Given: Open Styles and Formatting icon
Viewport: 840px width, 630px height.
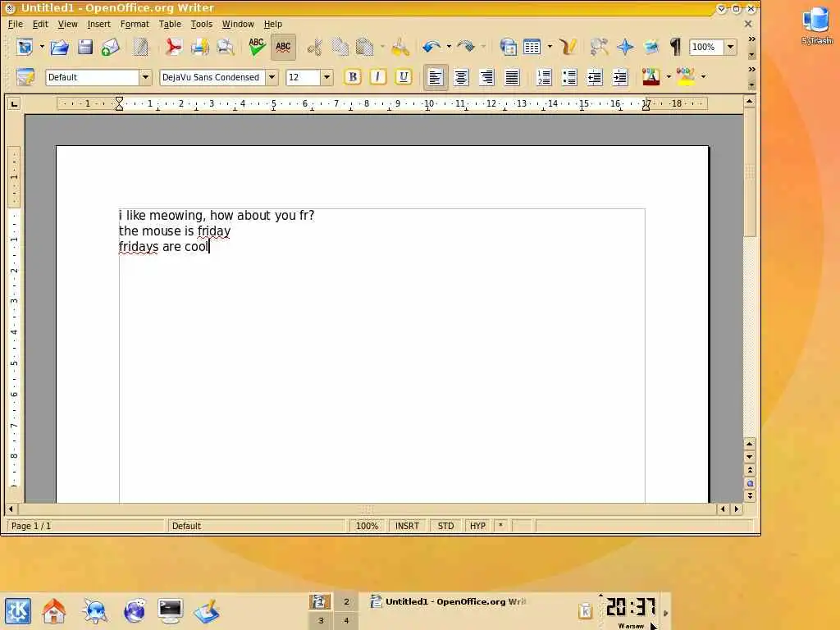Looking at the screenshot, I should click(x=25, y=77).
